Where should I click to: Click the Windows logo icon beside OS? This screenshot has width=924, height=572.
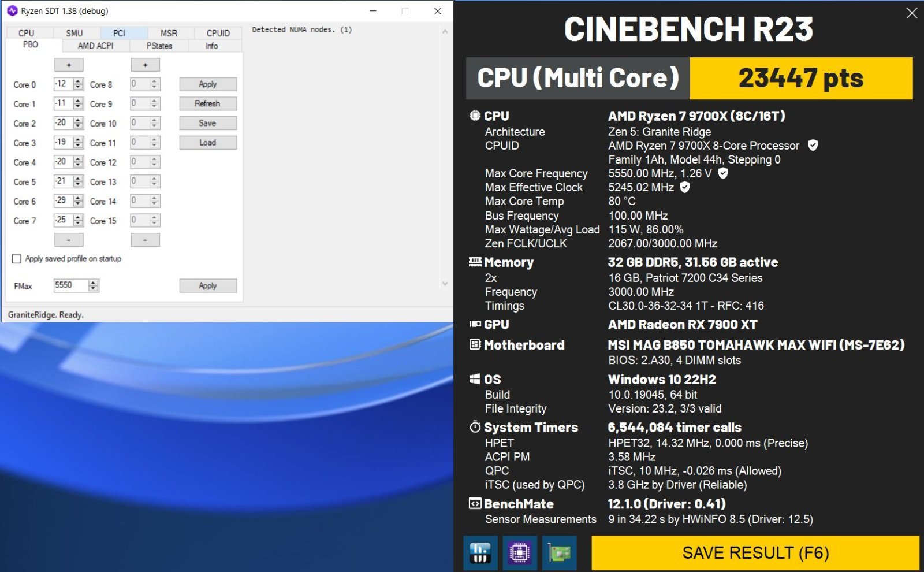point(475,379)
